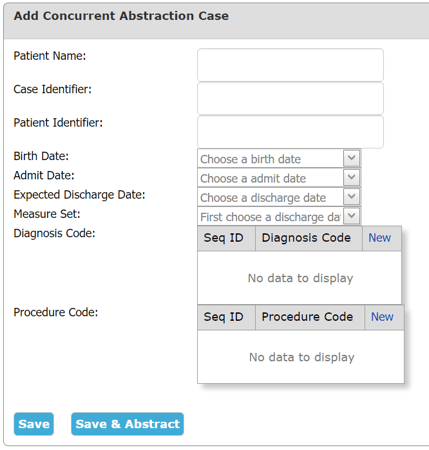This screenshot has width=429, height=450.
Task: Click the Save & Abstract button
Action: click(127, 424)
